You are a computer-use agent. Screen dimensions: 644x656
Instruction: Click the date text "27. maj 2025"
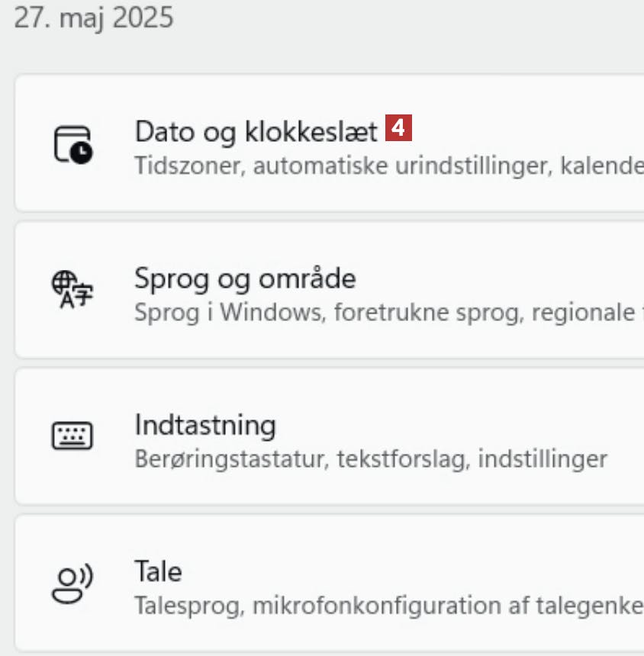tap(94, 18)
